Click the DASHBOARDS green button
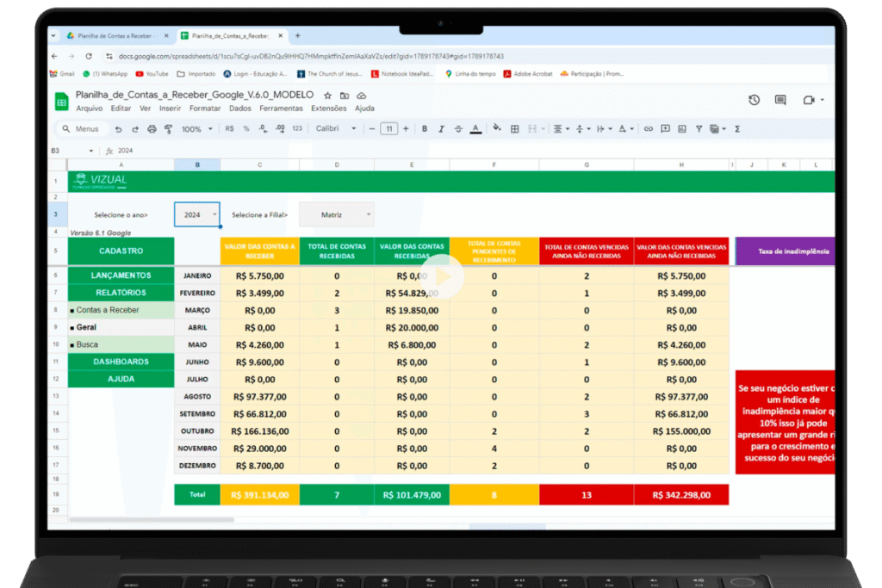 click(x=121, y=362)
